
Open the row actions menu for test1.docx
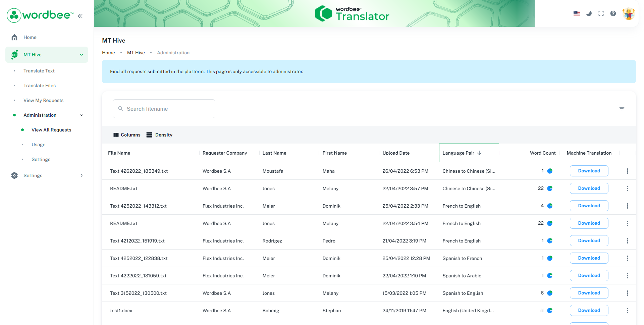[x=628, y=310]
